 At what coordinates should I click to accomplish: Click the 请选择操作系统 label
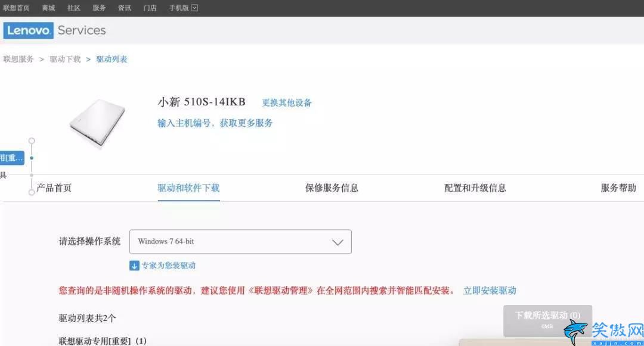(x=89, y=241)
